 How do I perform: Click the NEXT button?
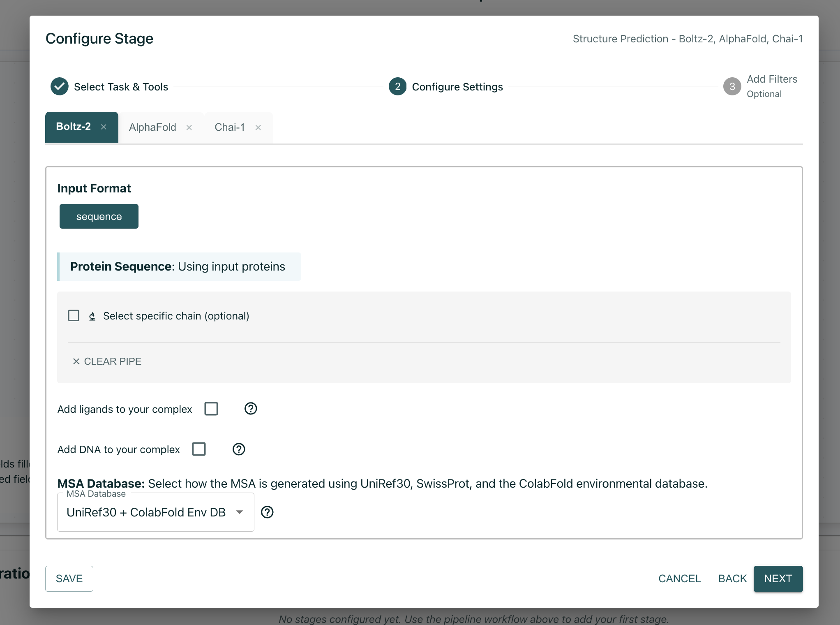(778, 579)
